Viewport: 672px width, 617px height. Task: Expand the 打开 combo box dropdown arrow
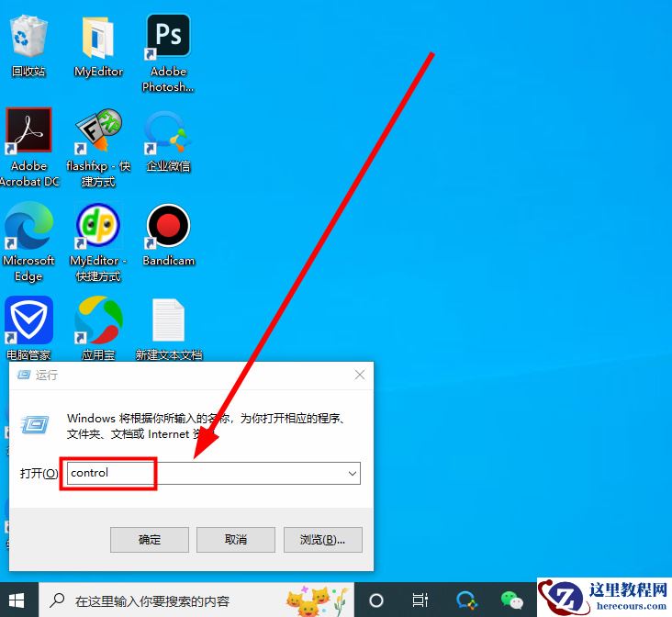click(353, 474)
